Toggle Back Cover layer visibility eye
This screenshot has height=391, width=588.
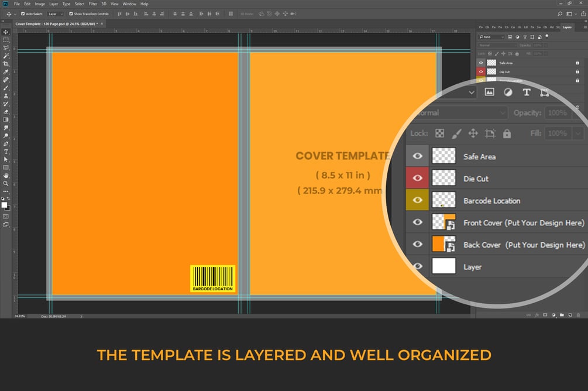click(x=417, y=244)
